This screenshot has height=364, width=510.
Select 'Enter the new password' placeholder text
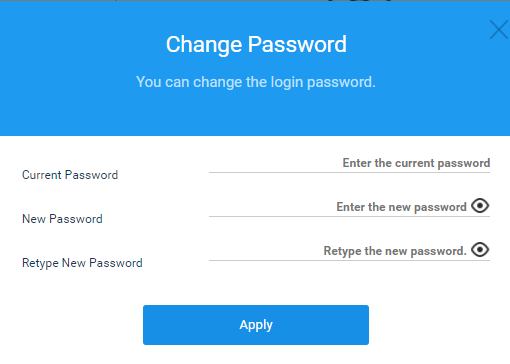(401, 207)
